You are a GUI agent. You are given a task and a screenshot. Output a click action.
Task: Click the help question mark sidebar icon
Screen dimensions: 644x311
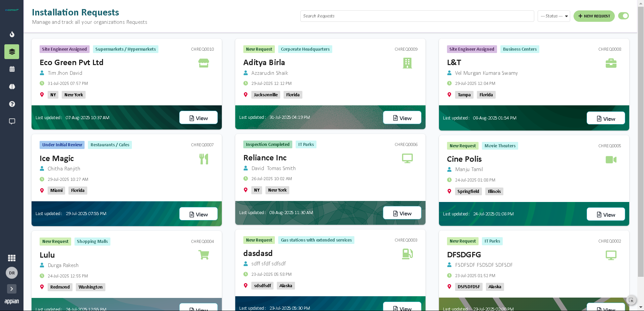12,104
